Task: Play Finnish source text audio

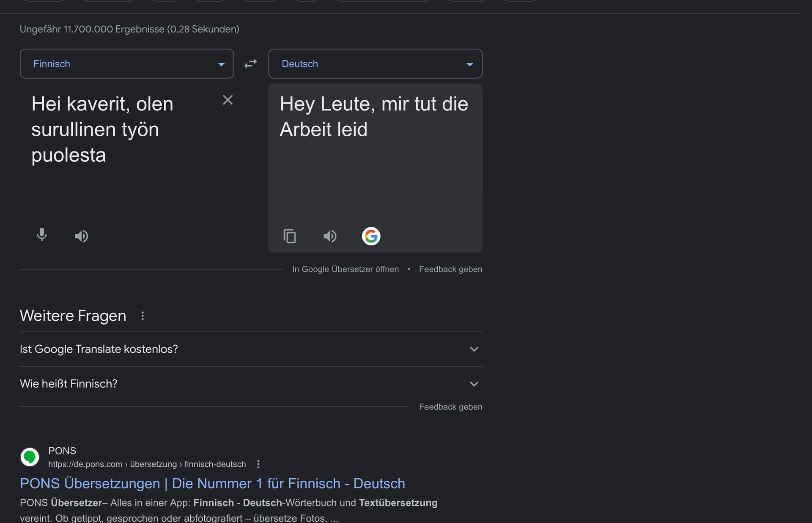Action: tap(81, 236)
